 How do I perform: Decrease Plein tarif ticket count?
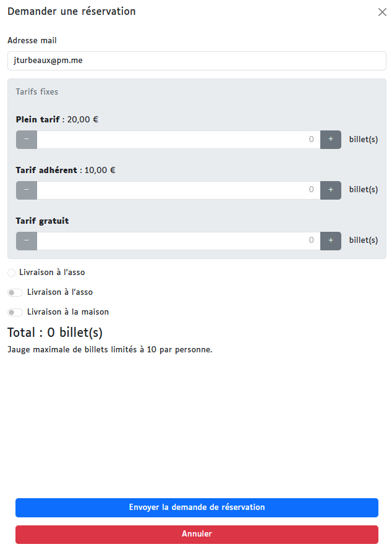coord(27,140)
